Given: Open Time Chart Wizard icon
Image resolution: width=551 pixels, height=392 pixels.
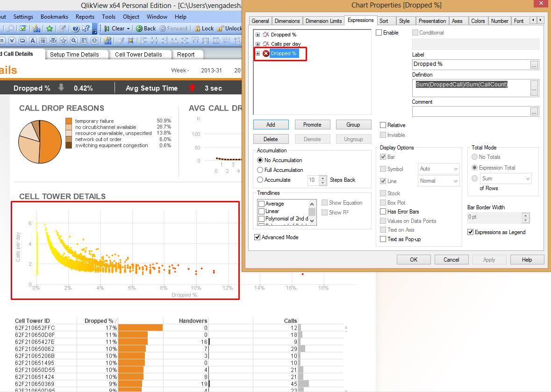Looking at the screenshot, I should [x=107, y=40].
